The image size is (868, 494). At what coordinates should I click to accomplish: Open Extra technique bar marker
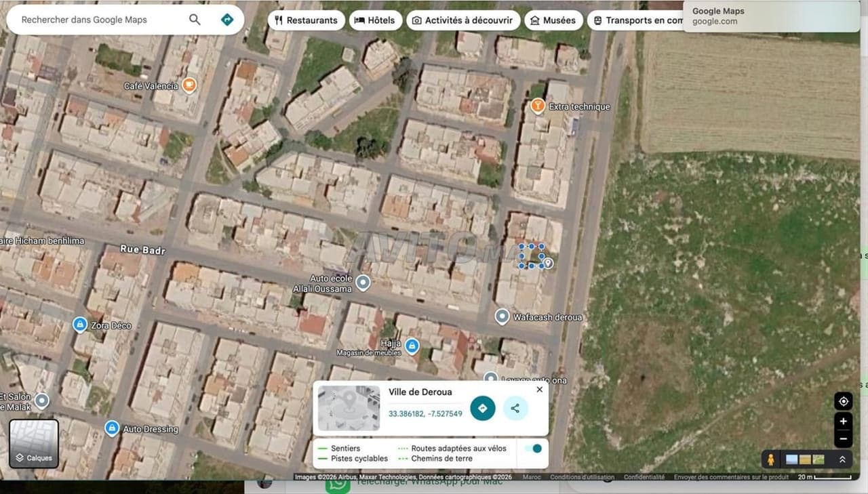[538, 106]
